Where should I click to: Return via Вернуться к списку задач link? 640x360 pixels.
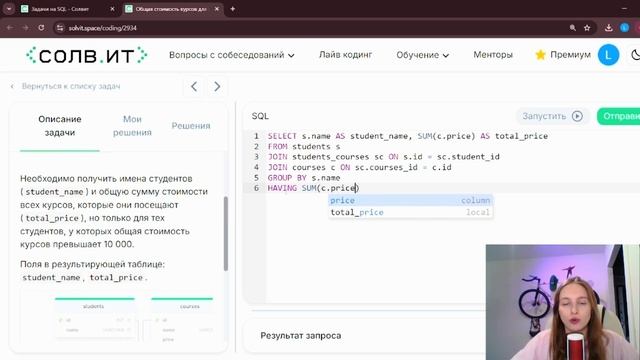[65, 86]
